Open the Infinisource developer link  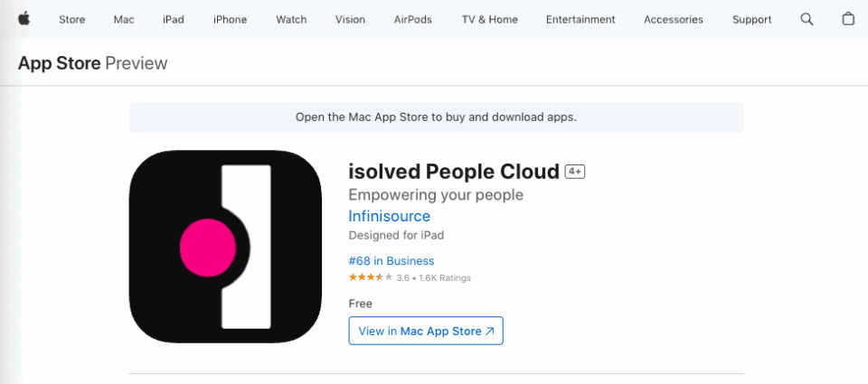389,217
